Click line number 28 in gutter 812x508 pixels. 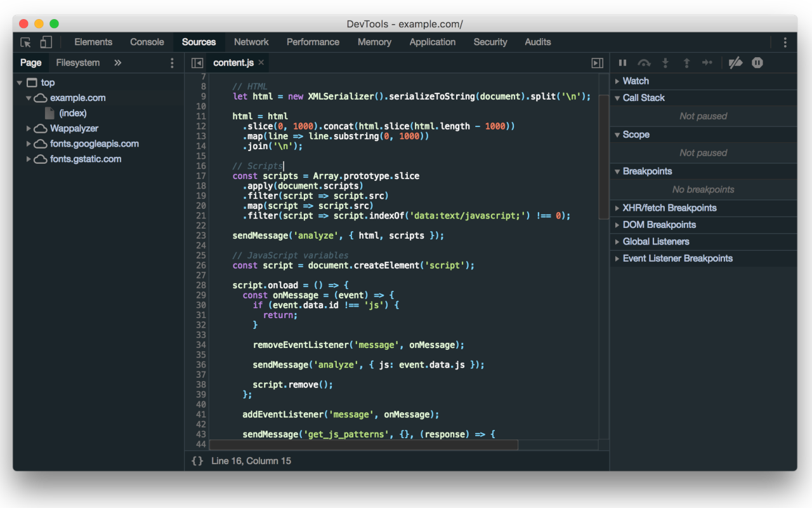pyautogui.click(x=201, y=285)
